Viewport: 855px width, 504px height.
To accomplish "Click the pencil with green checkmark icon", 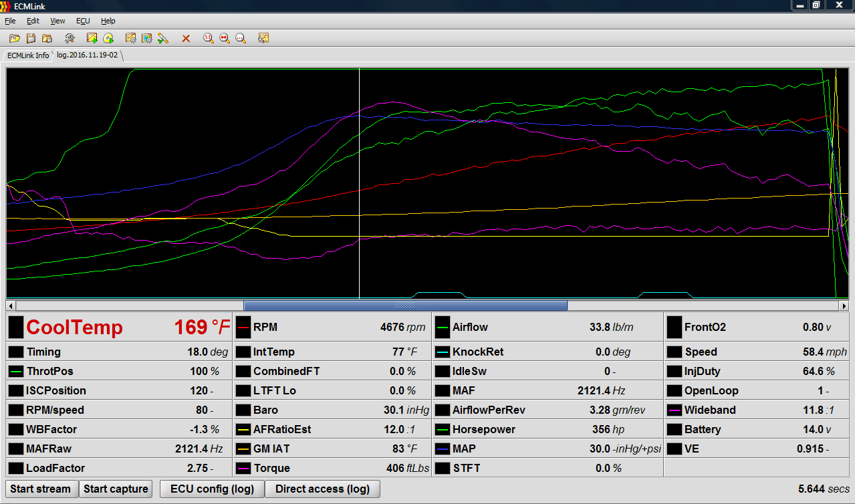I will point(163,38).
